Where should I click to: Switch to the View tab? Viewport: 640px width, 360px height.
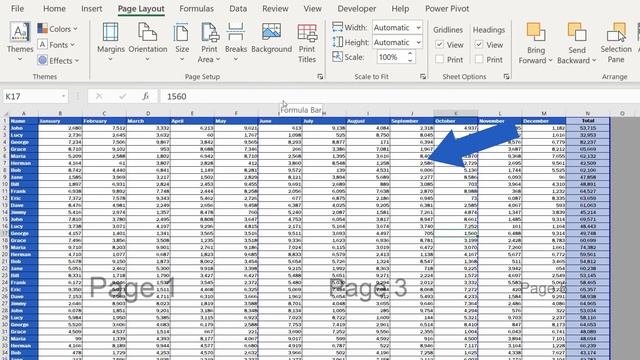coord(312,9)
